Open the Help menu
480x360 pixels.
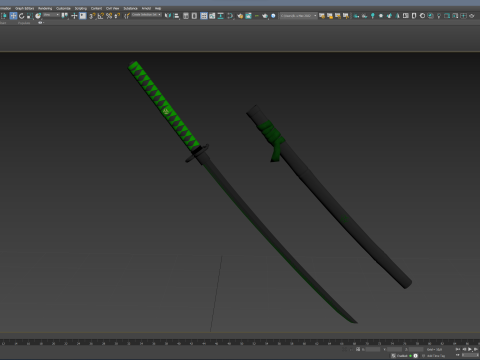[x=158, y=8]
